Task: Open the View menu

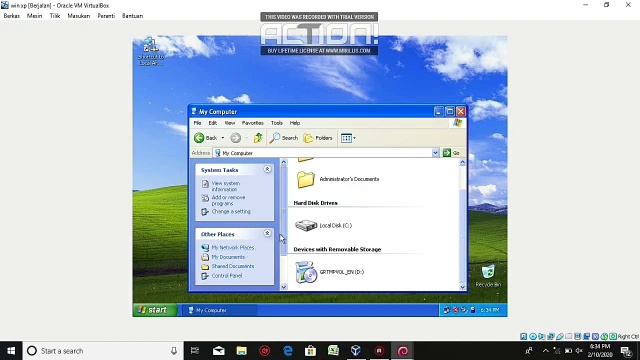Action: click(x=230, y=123)
